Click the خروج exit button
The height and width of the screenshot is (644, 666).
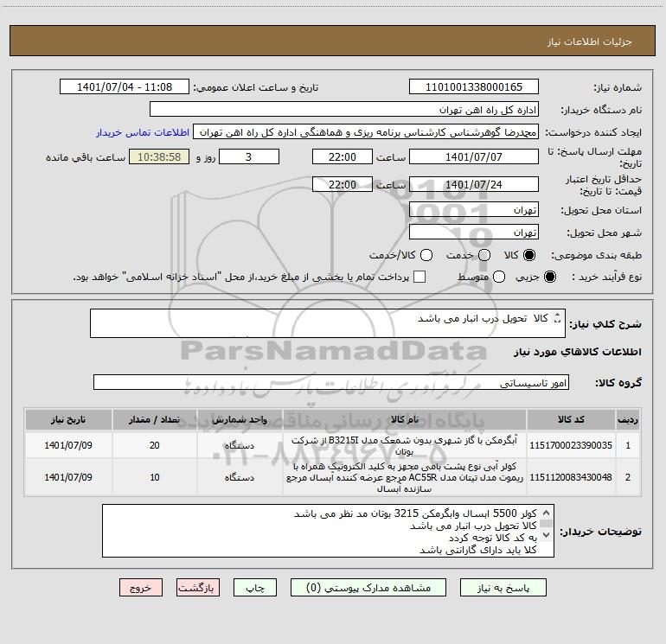[x=141, y=588]
